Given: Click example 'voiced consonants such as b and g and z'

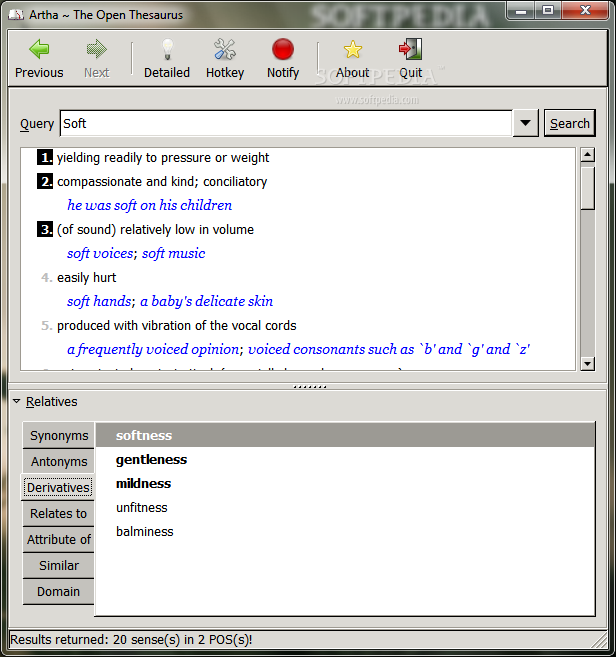Looking at the screenshot, I should click(389, 349).
